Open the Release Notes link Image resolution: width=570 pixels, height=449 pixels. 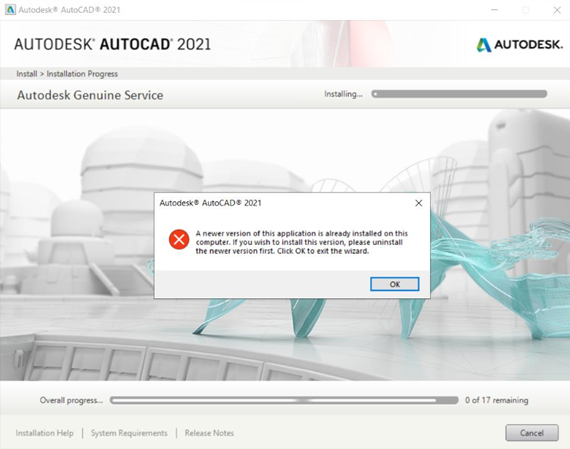209,433
